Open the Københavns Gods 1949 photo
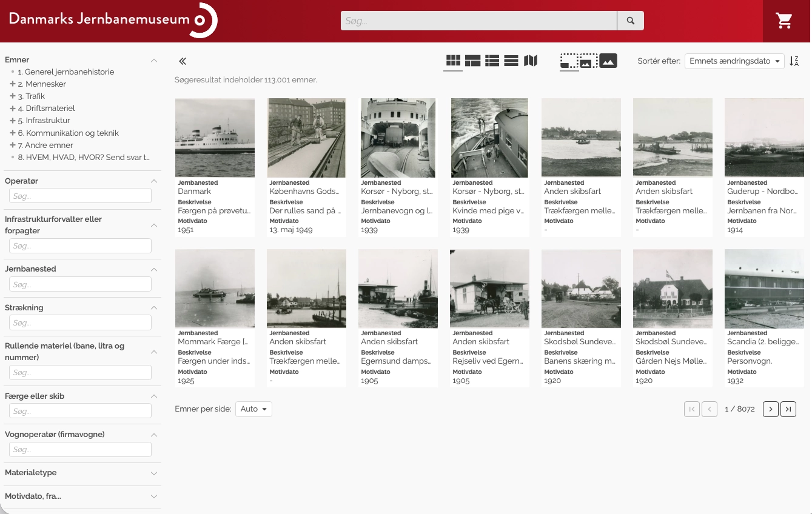Screen dimensions: 812x514 click(306, 138)
